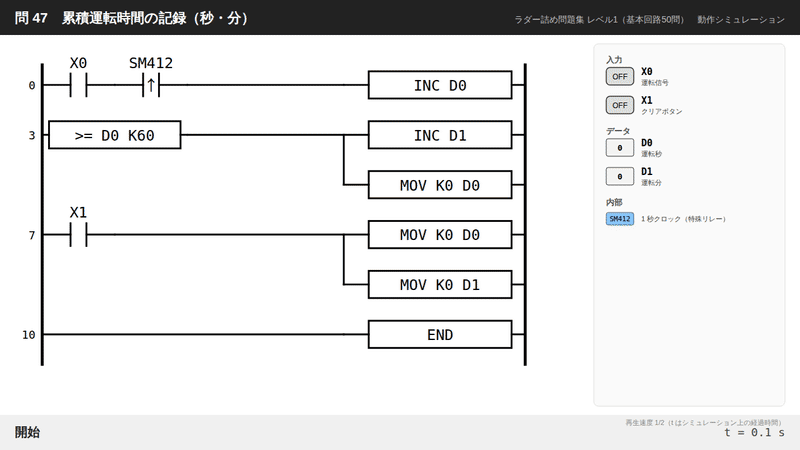Click the SM412 rising-edge contact

click(151, 85)
